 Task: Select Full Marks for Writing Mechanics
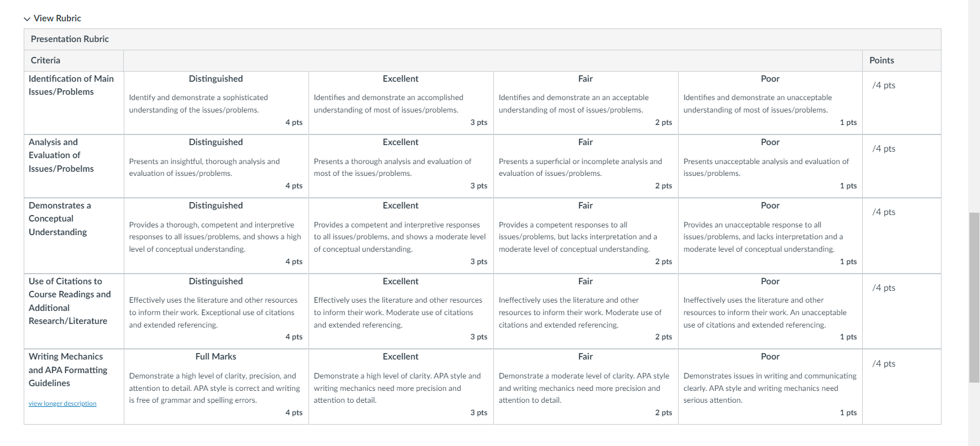[x=216, y=387]
